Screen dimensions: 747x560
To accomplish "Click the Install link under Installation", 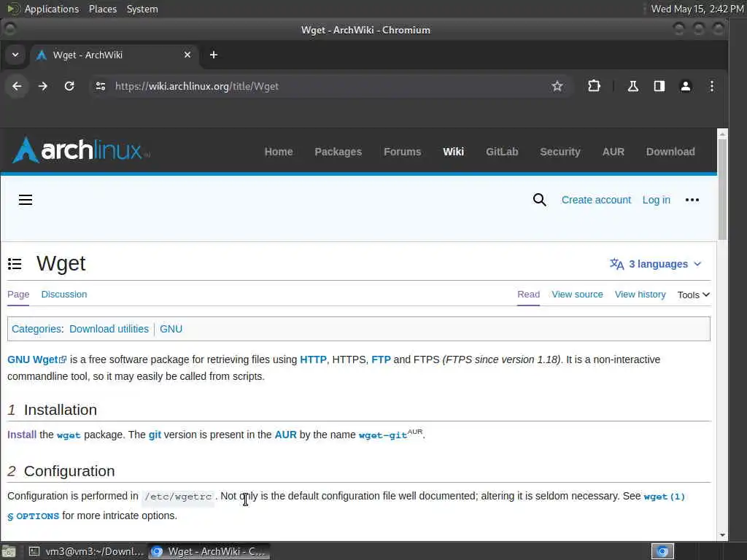I will pyautogui.click(x=21, y=435).
